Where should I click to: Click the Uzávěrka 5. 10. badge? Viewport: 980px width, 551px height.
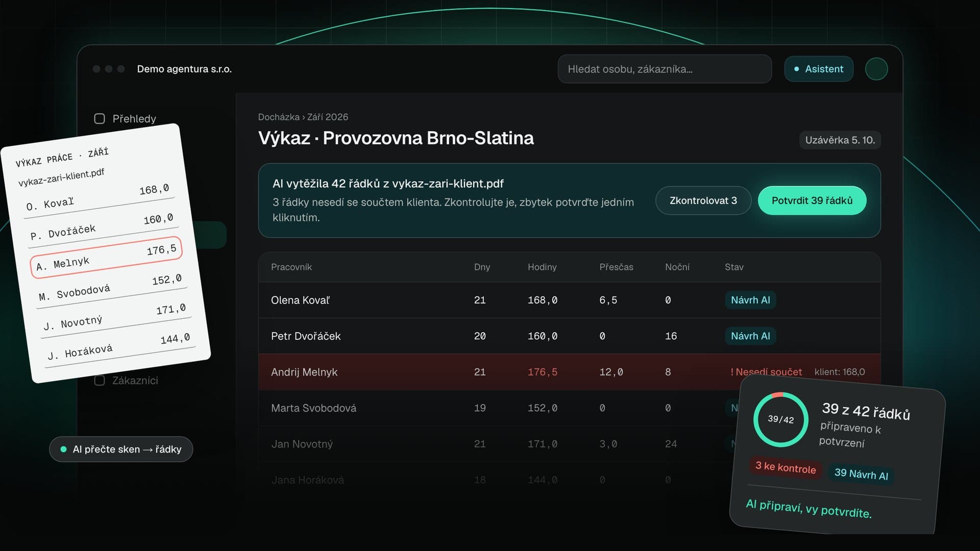coord(840,140)
